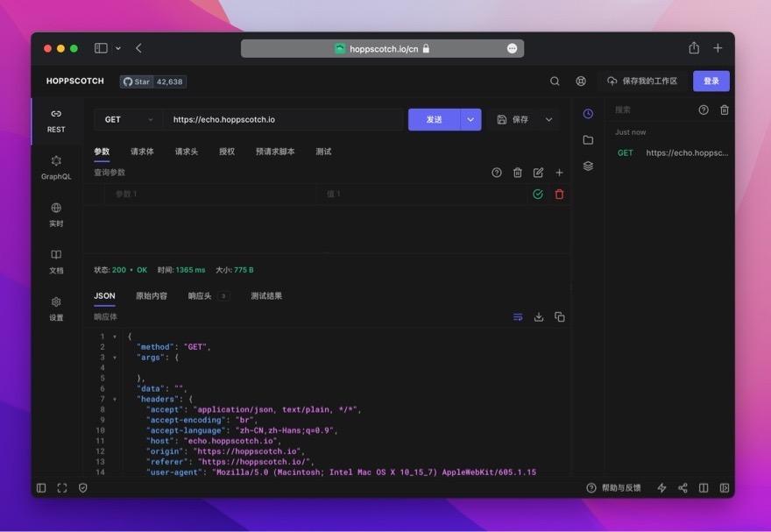Toggle sidebar with bottom-left panel icon

point(41,488)
